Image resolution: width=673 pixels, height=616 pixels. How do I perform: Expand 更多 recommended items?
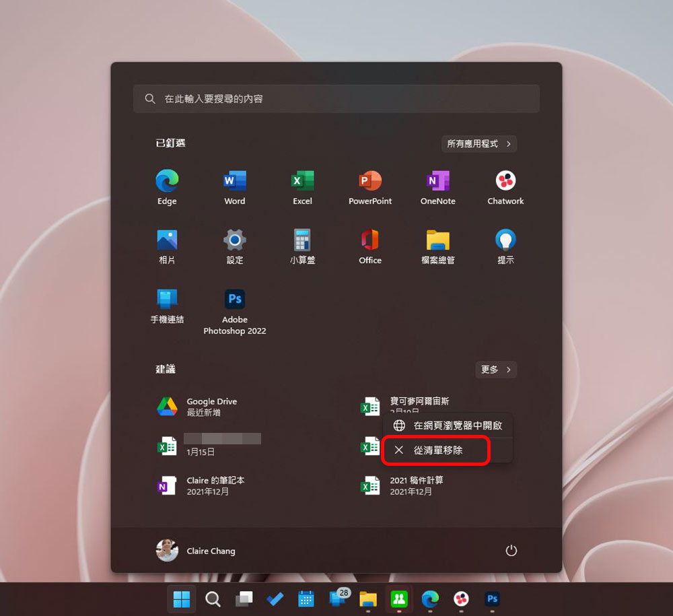496,370
